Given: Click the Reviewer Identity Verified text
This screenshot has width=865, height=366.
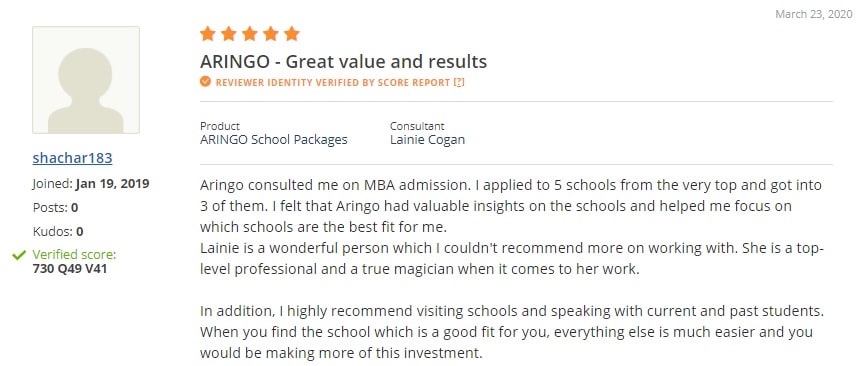Looking at the screenshot, I should [333, 82].
